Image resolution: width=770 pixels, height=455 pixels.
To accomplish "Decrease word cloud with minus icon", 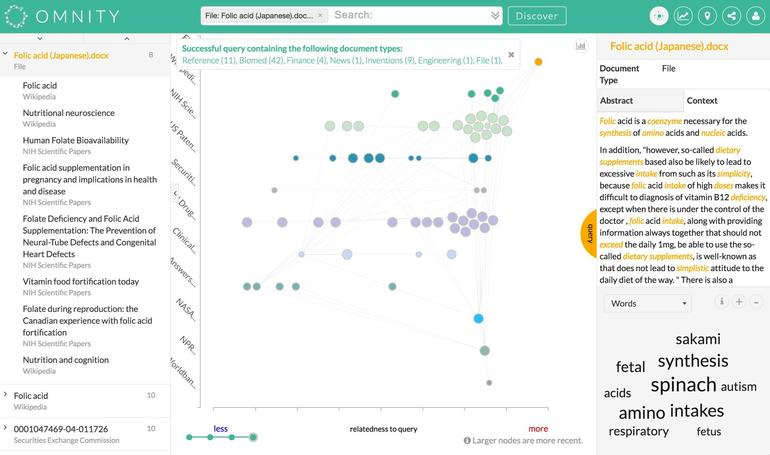I will tap(757, 302).
